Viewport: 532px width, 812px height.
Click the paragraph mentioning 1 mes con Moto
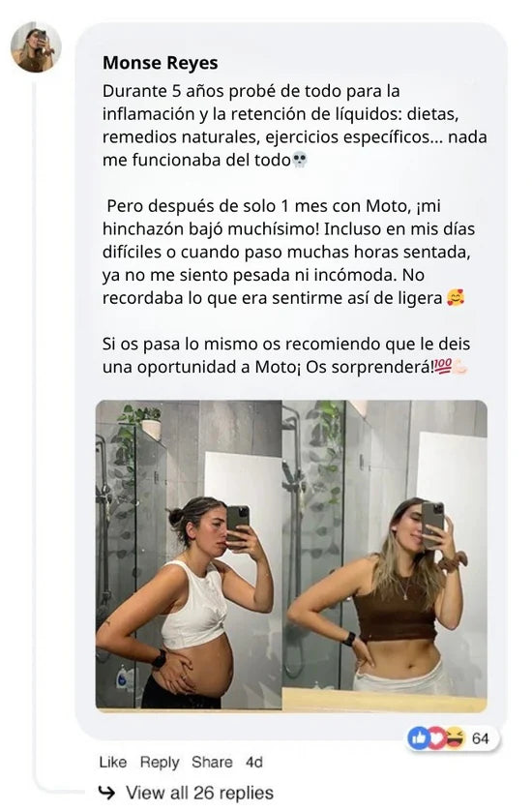click(289, 252)
